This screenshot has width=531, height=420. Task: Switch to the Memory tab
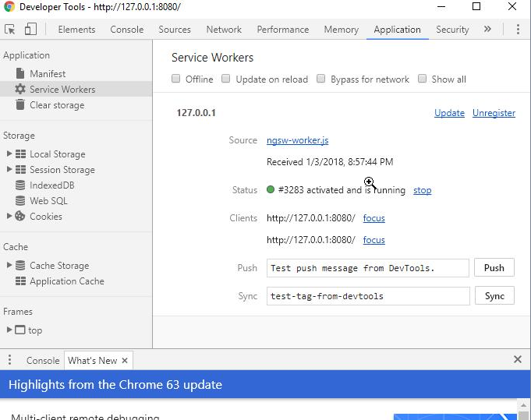[341, 30]
